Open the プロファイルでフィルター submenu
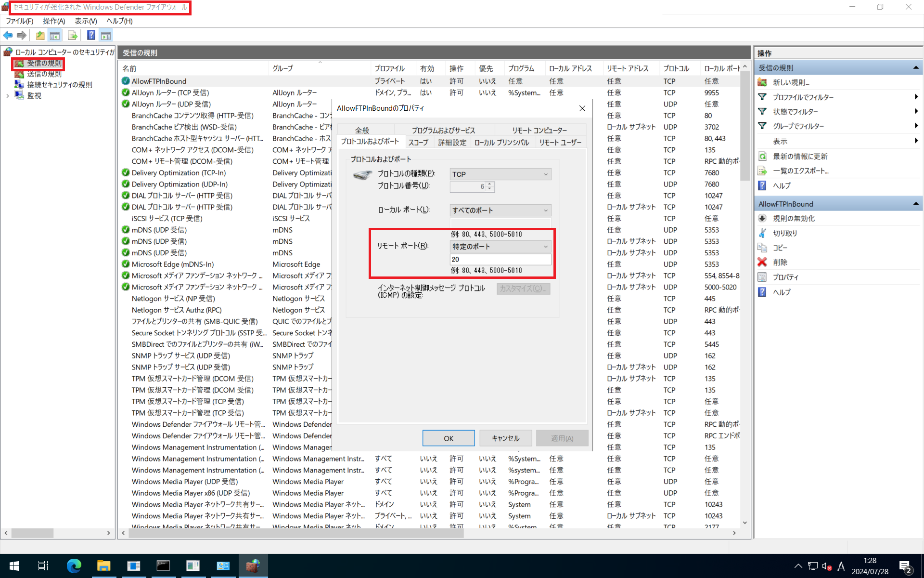This screenshot has height=578, width=924. click(x=803, y=97)
